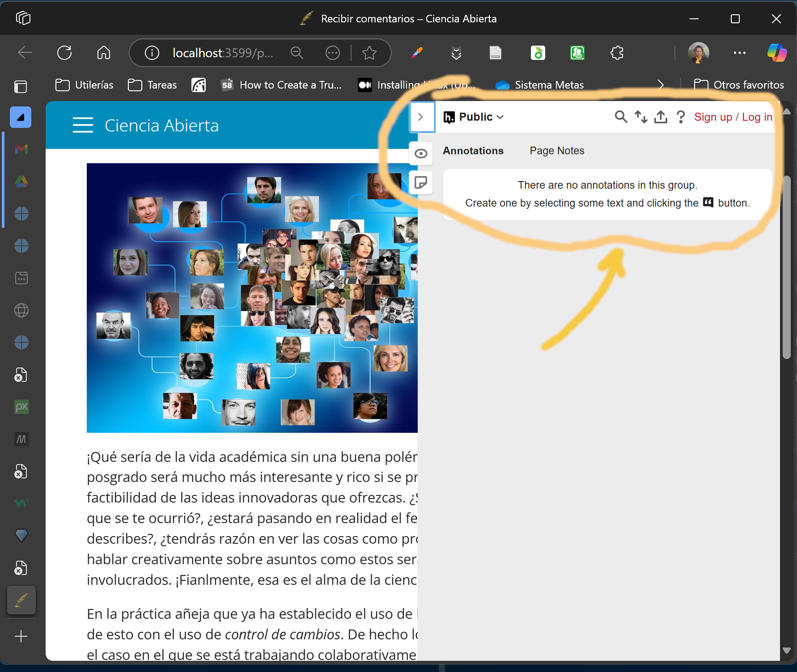
Task: Toggle the vertical tabs pane button
Action: 21,86
